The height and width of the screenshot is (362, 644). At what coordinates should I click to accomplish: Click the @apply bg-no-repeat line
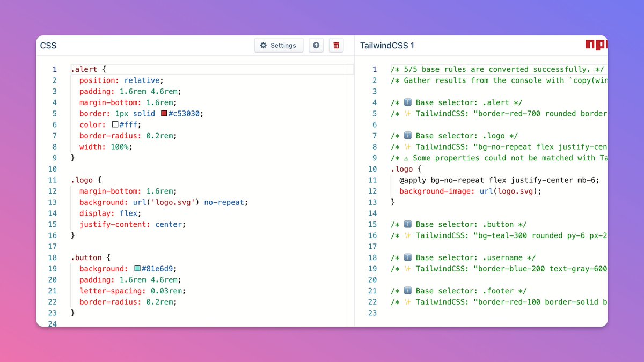tap(499, 180)
